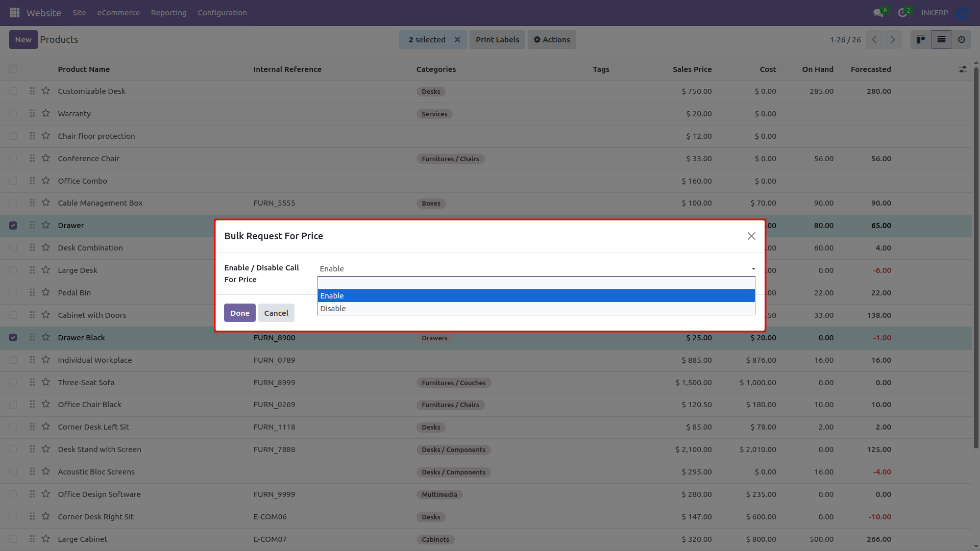Check the Individual Workplace row checkbox
Screen dimensions: 980x551
click(13, 360)
